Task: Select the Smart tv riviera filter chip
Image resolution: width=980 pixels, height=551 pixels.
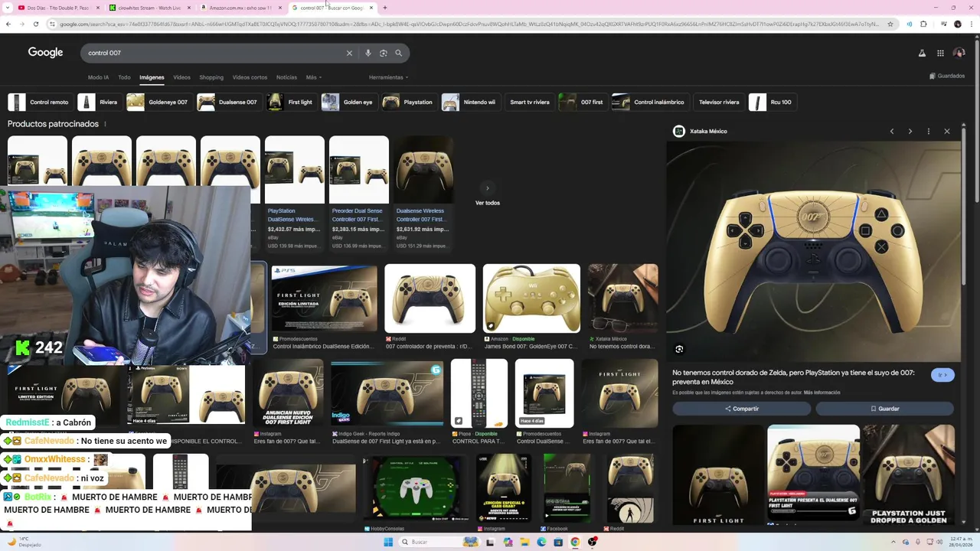Action: (x=529, y=102)
